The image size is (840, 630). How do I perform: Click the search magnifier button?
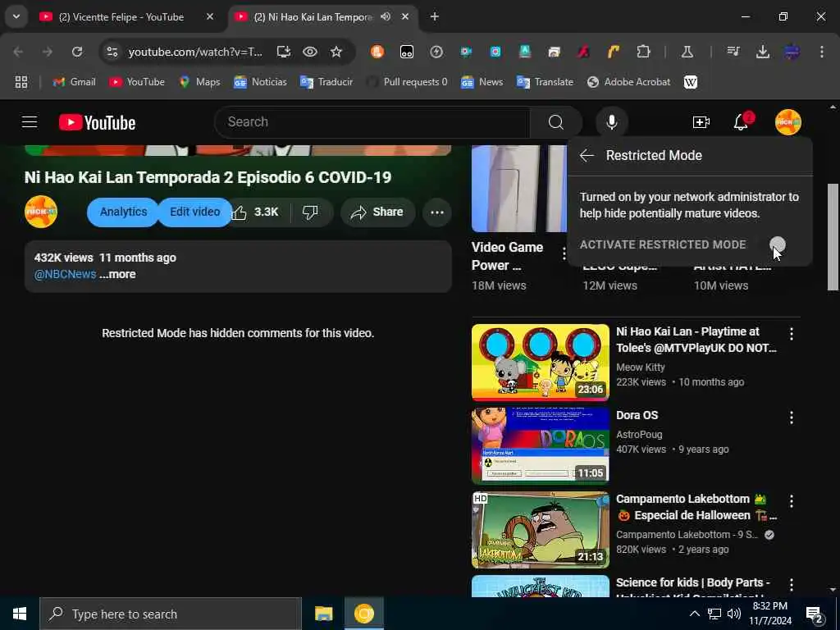(x=555, y=122)
